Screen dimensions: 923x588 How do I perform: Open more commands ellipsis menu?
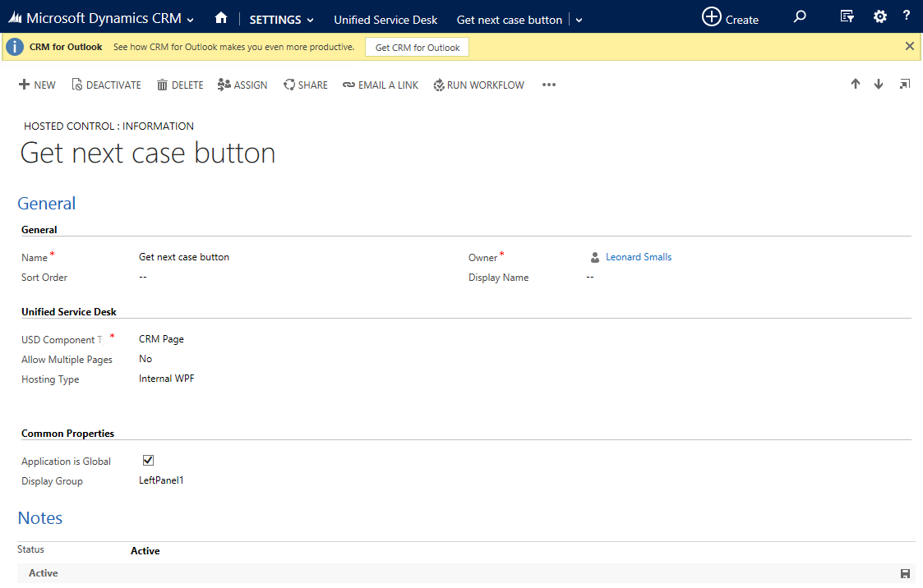click(549, 85)
